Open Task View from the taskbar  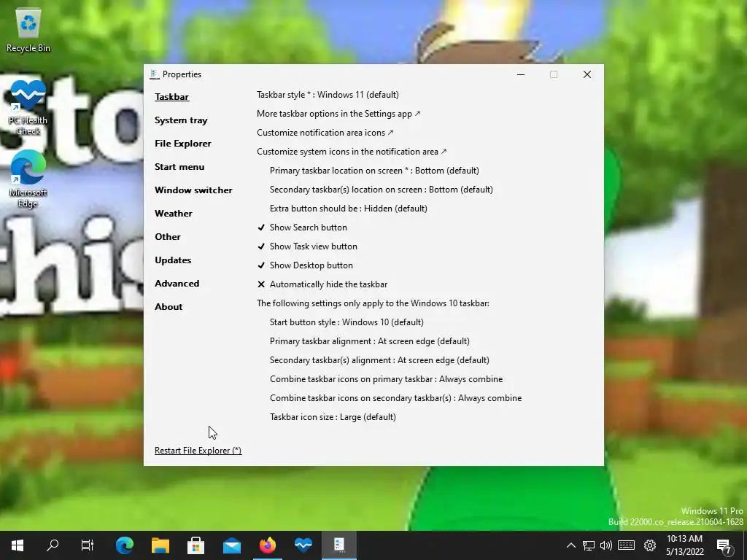[88, 545]
